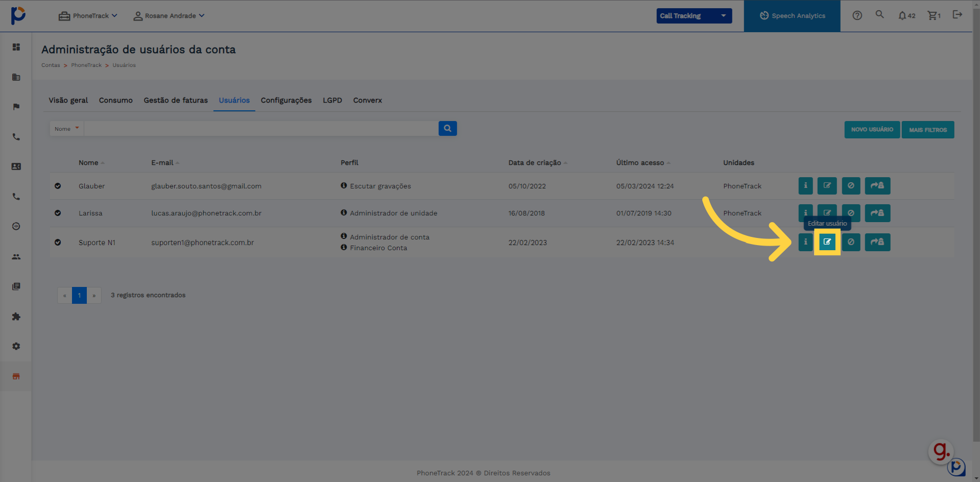Go to the next page of results

[x=94, y=295]
